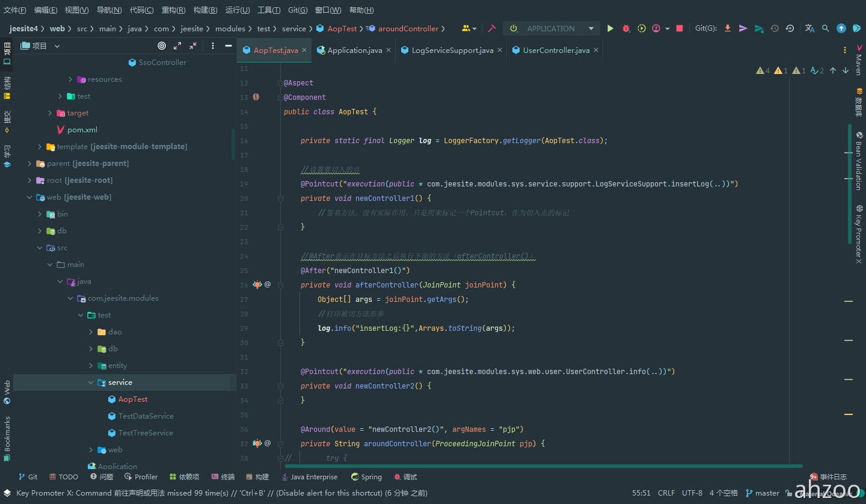
Task: Start debugging with the red bug icon
Action: [x=626, y=28]
